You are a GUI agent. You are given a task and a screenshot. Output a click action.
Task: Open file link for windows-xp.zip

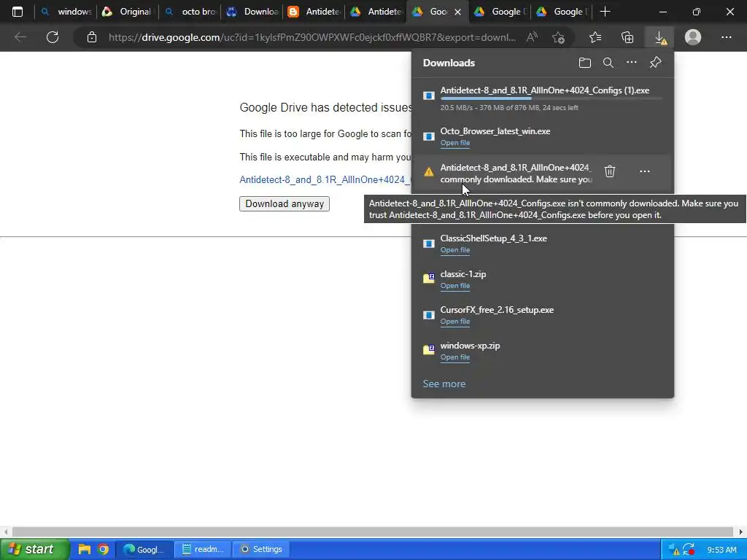[x=455, y=357]
